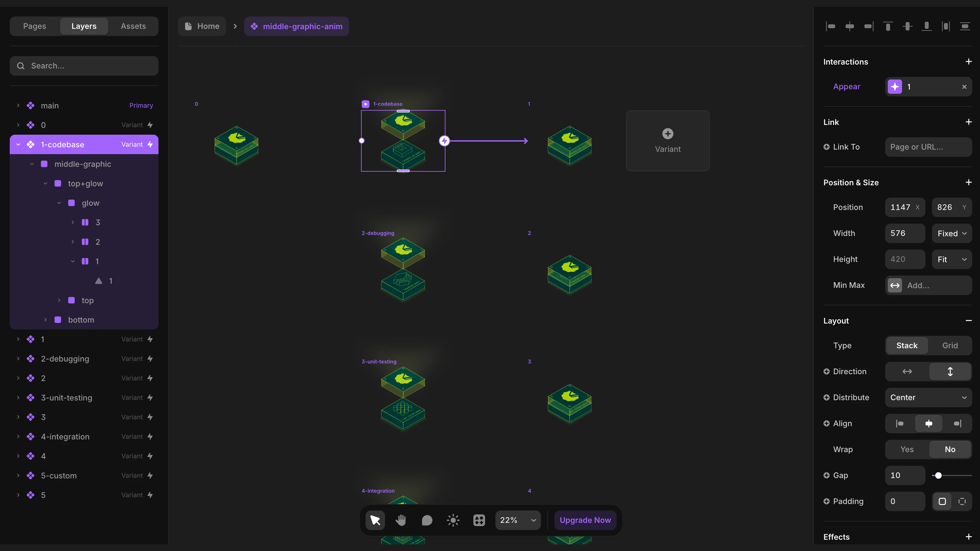Click the align top icon in top toolbar

click(888, 26)
